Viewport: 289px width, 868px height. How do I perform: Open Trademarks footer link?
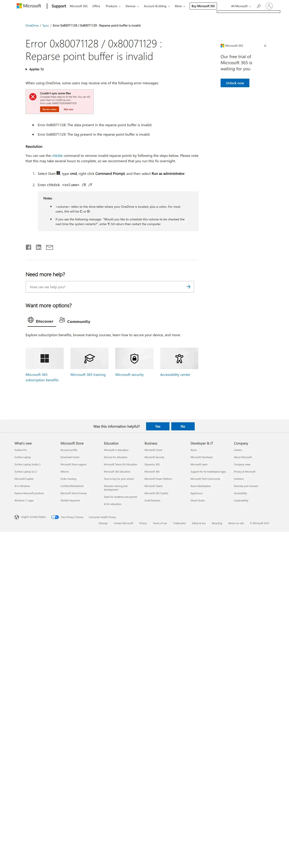click(x=179, y=523)
